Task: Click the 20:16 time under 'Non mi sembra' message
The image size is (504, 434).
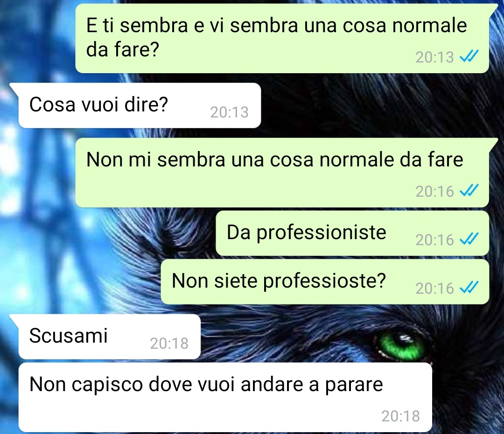Action: (x=434, y=192)
